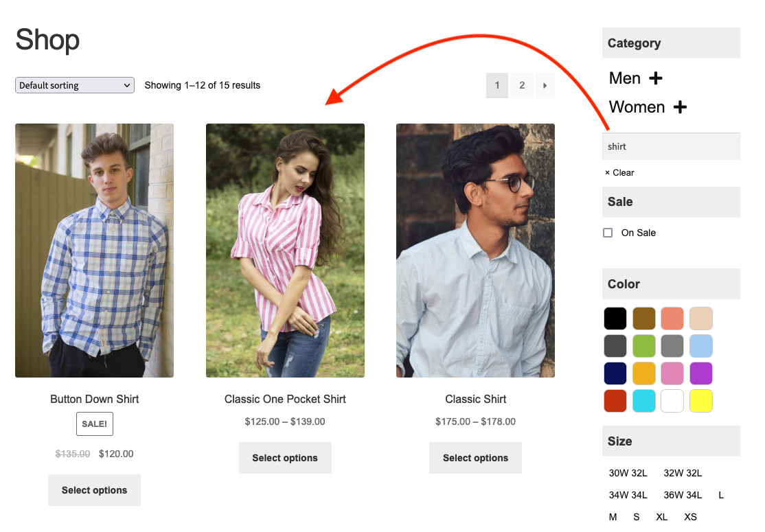Open the Default sorting dropdown

(74, 85)
